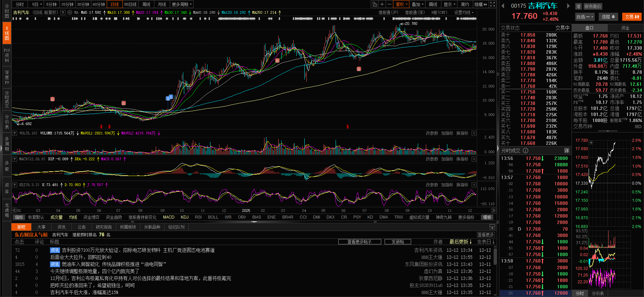Switch to the 月线 monthly tab
644x297 pixels.
(x=162, y=4)
